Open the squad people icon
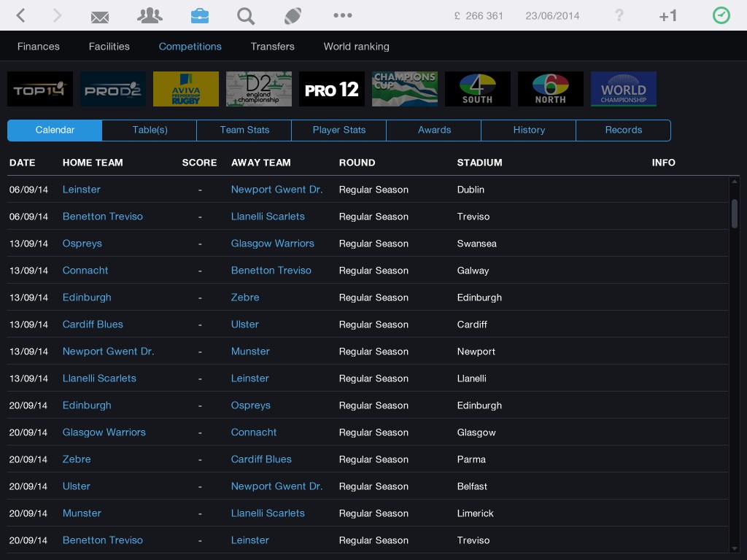Viewport: 747px width, 560px height. click(x=150, y=15)
